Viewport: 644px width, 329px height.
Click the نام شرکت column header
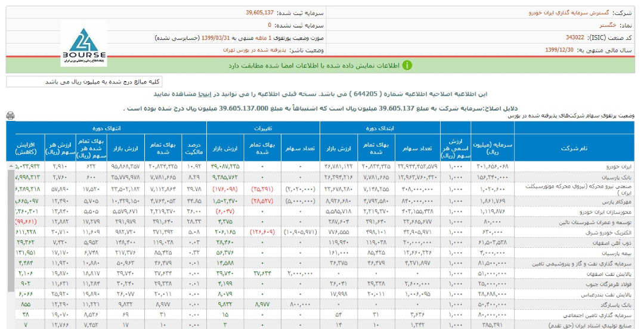[574, 148]
